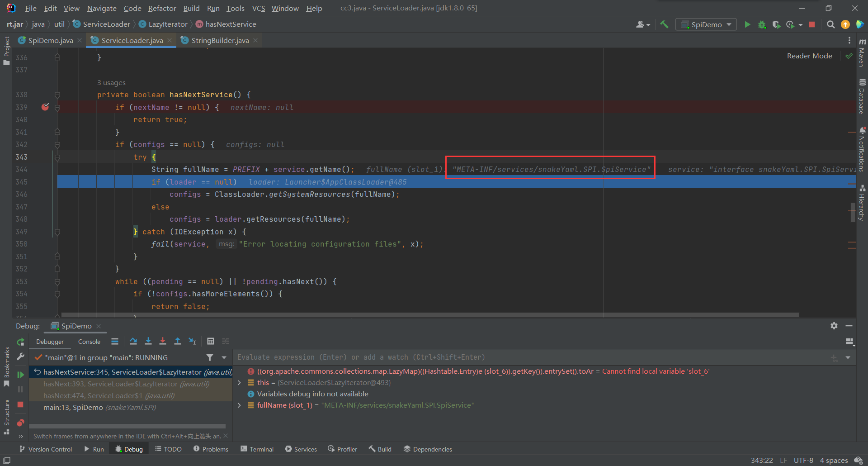Open the Refactor menu

(x=162, y=8)
